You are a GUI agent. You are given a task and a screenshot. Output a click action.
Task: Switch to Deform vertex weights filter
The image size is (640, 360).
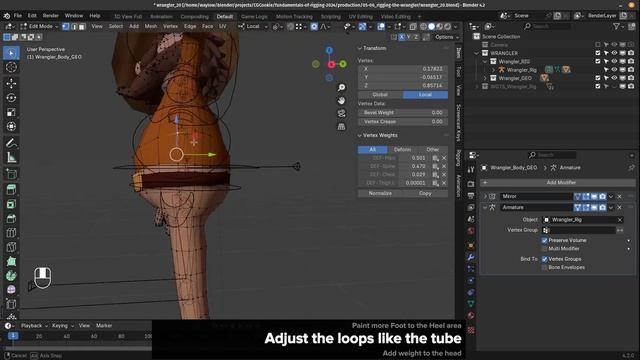coord(402,149)
